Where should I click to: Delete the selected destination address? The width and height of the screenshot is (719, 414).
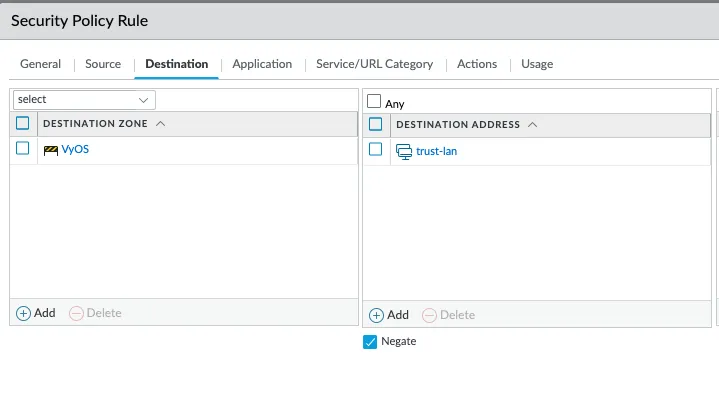[448, 315]
